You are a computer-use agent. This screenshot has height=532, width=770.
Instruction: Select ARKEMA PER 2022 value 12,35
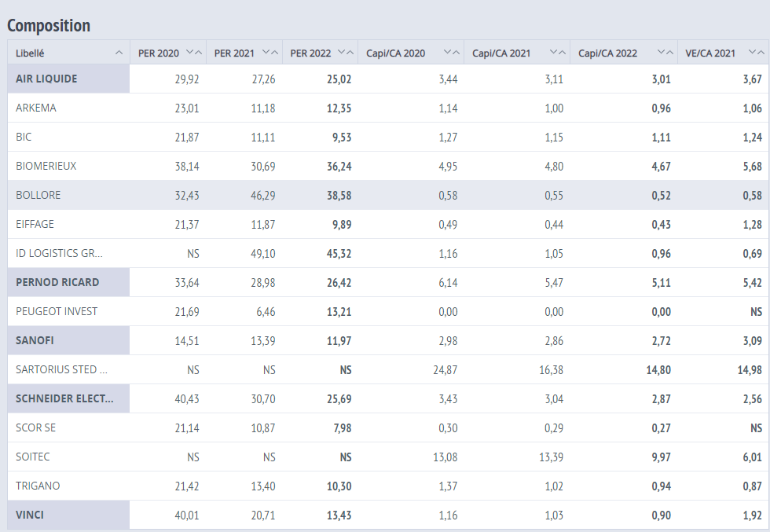tap(339, 108)
